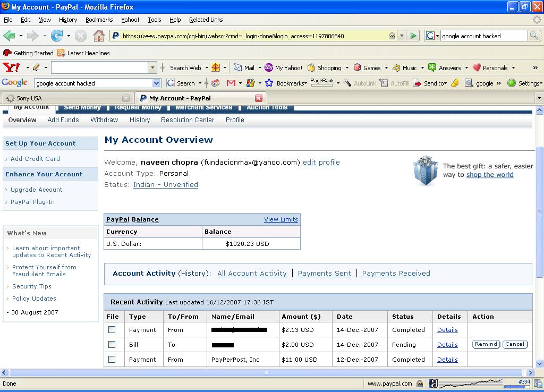Image resolution: width=544 pixels, height=392 pixels.
Task: Click the highlighter icon on Google toolbar
Action: coord(455,83)
